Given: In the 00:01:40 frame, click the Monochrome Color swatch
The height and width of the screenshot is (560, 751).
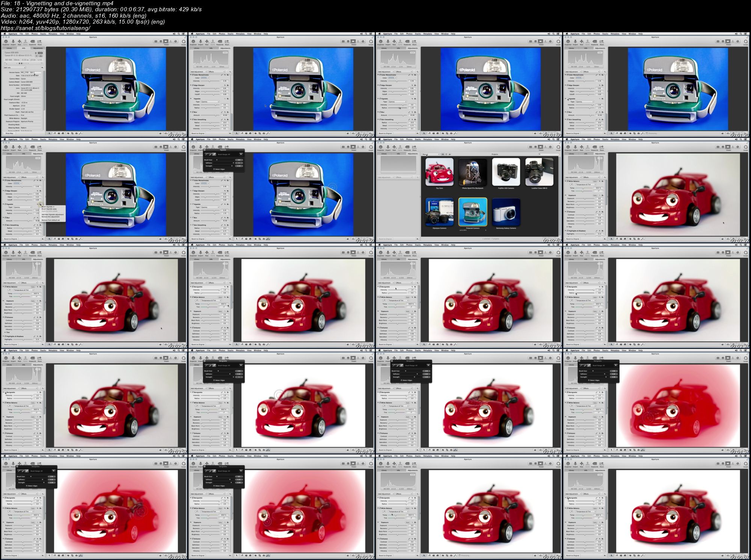Looking at the screenshot, I should [x=17, y=183].
